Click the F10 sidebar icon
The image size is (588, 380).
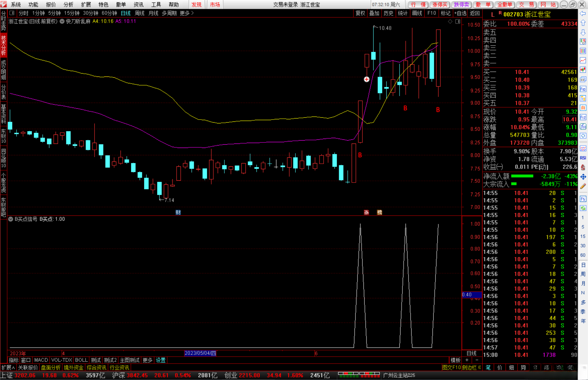point(583,89)
